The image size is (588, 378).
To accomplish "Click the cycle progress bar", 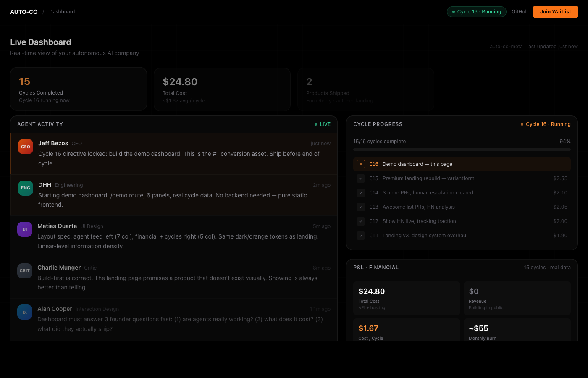I will tap(462, 150).
